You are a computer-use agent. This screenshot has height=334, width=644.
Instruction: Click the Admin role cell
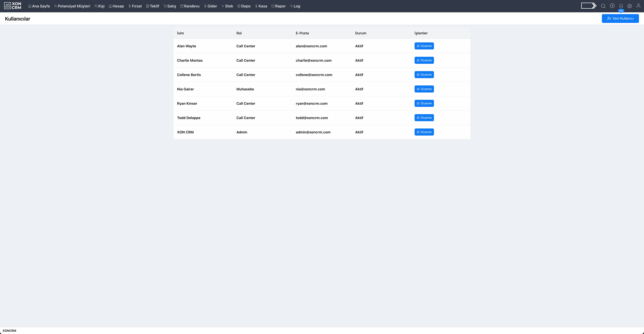242,132
